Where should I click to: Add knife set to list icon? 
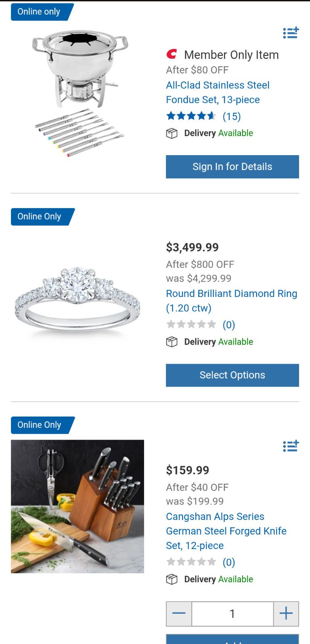(291, 446)
